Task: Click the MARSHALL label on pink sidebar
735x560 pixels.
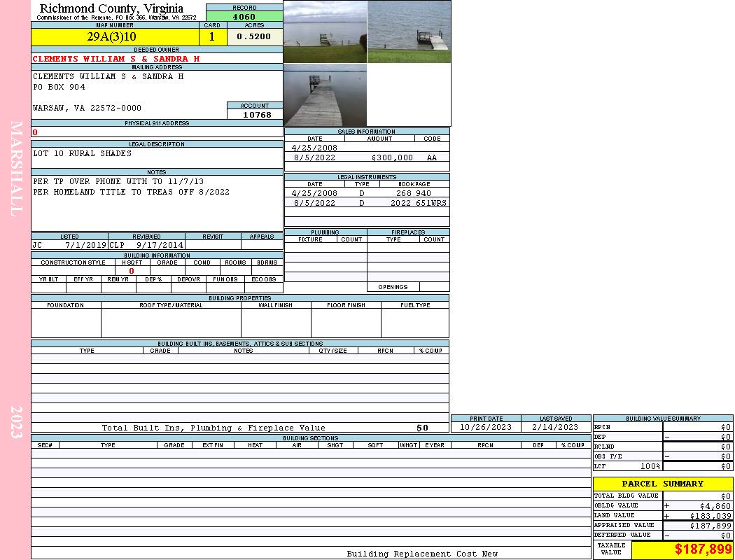Action: [16, 169]
